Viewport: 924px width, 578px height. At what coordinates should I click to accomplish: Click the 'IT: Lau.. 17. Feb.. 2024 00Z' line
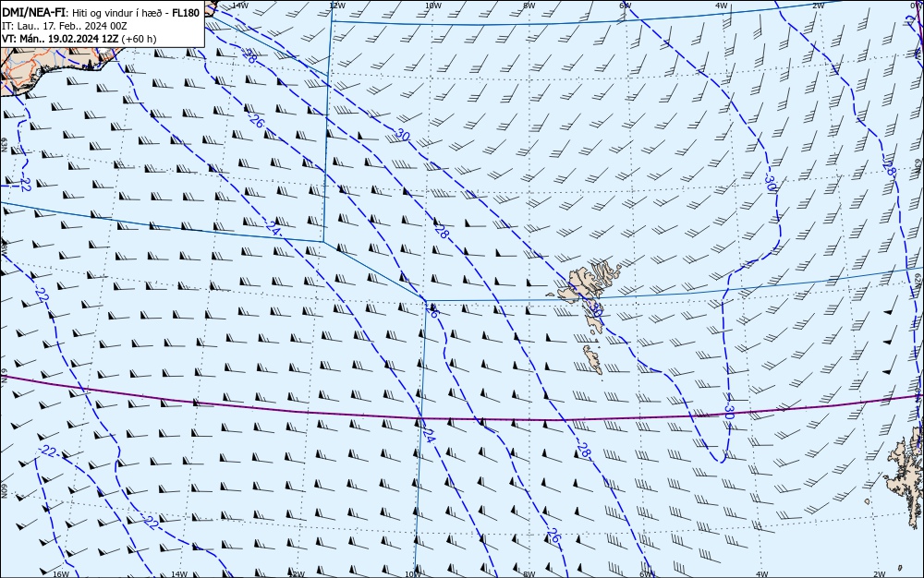point(65,26)
